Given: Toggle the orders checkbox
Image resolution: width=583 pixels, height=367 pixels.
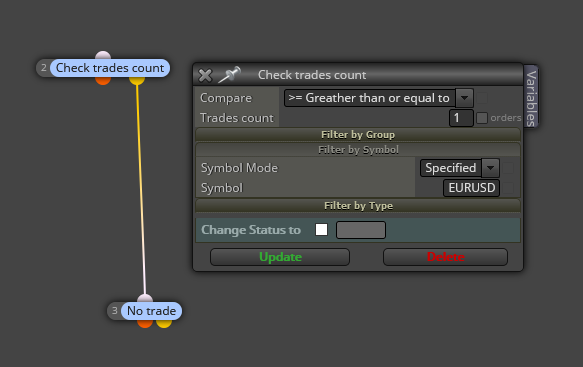Looking at the screenshot, I should point(482,118).
